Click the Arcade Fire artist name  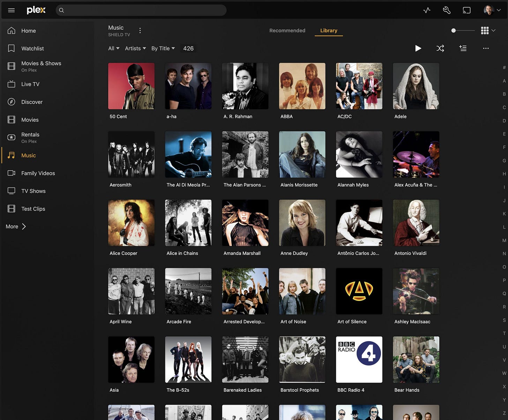pos(179,322)
